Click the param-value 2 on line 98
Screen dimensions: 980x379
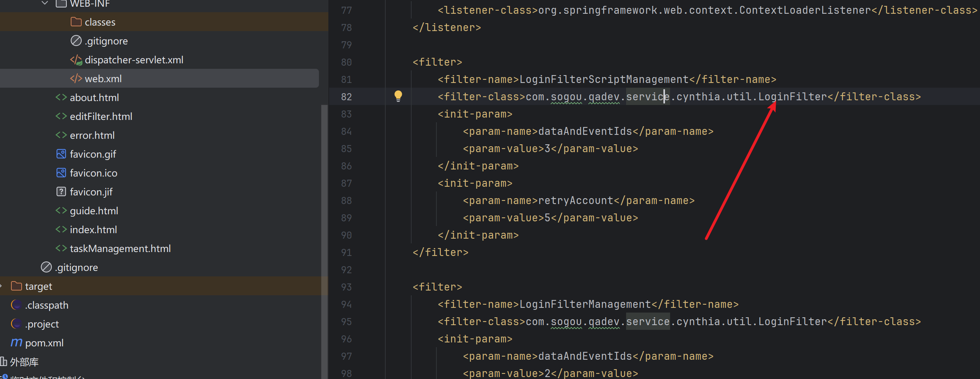[x=548, y=373]
